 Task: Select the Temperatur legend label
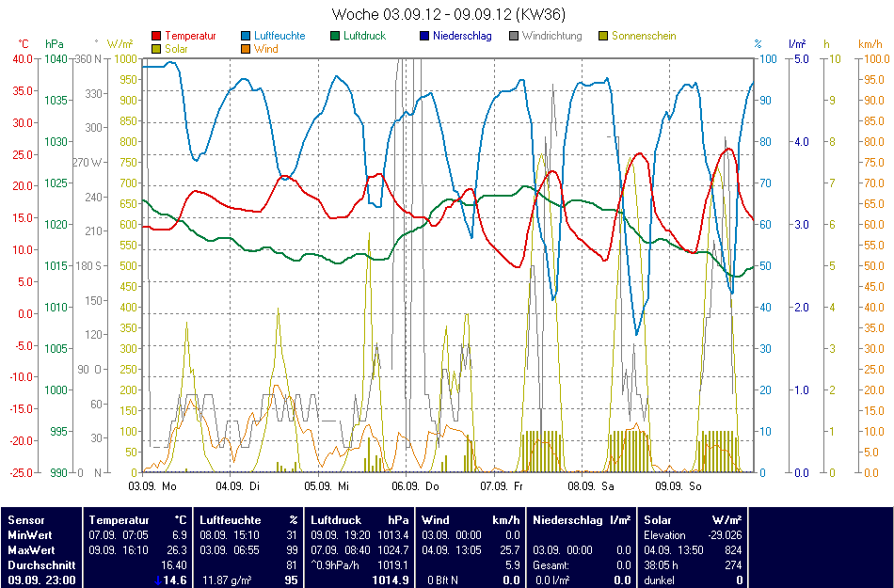190,36
